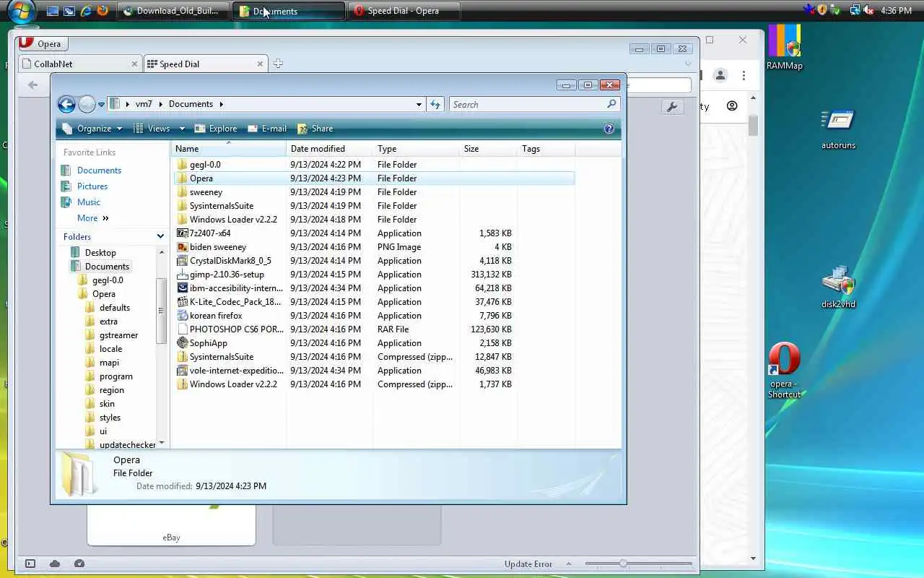Click the Tags column header
924x578 pixels.
tap(546, 149)
